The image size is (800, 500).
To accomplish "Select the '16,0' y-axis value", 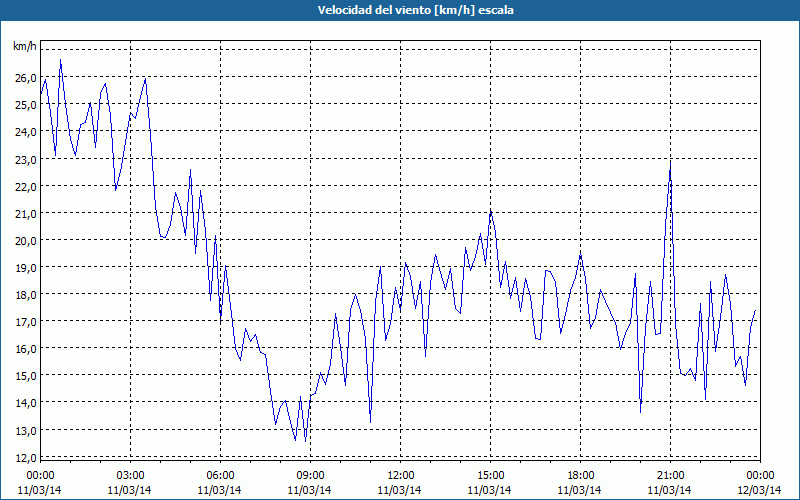I will pos(25,349).
